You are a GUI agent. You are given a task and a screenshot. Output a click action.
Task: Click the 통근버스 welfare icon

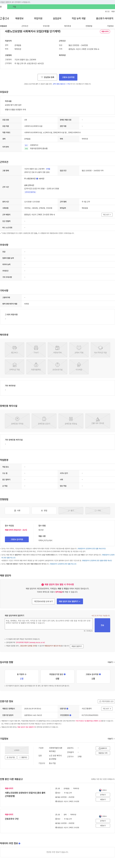14,350
